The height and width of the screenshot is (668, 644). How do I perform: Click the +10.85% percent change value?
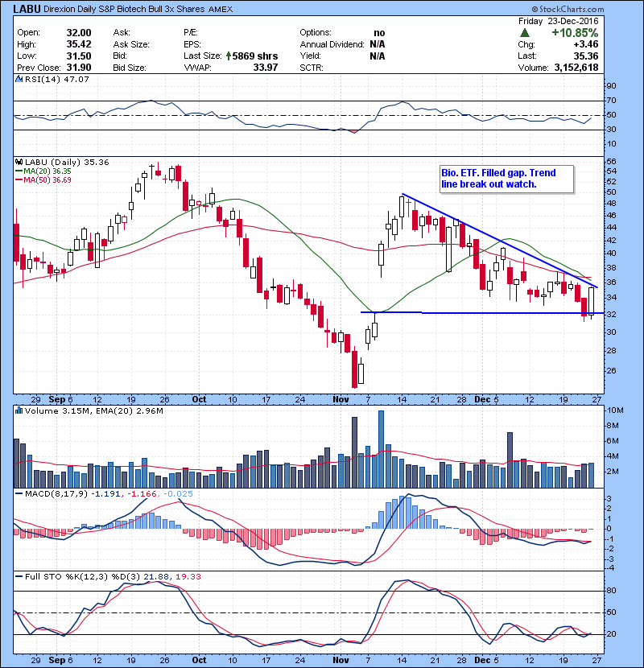[575, 33]
